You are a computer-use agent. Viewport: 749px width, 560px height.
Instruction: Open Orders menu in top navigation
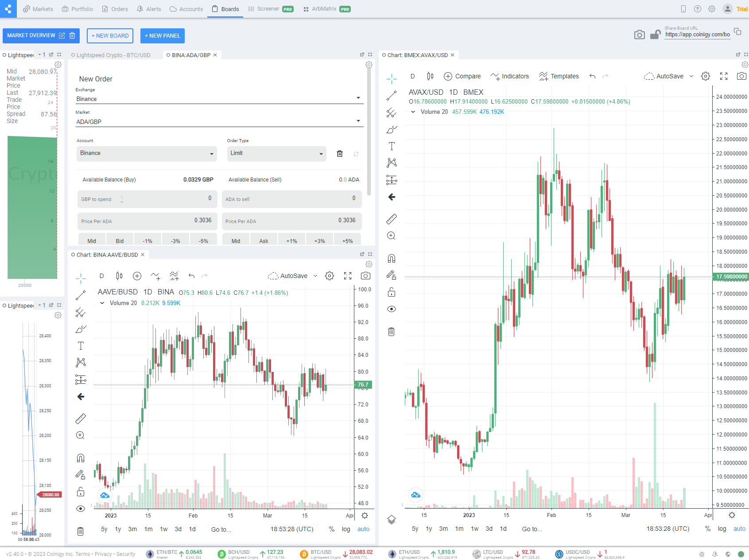[x=115, y=9]
